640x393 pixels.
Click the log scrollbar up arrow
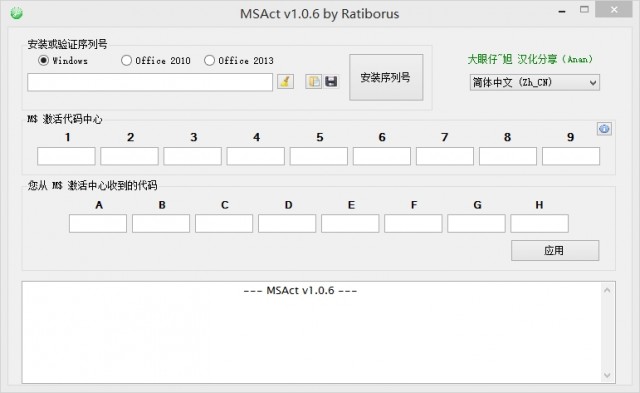607,291
